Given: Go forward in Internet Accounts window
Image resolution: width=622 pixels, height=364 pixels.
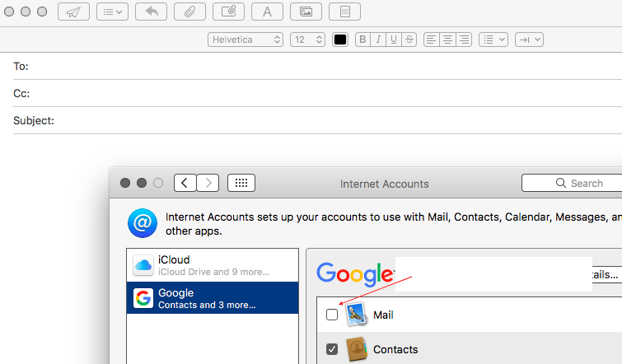Looking at the screenshot, I should [x=208, y=183].
